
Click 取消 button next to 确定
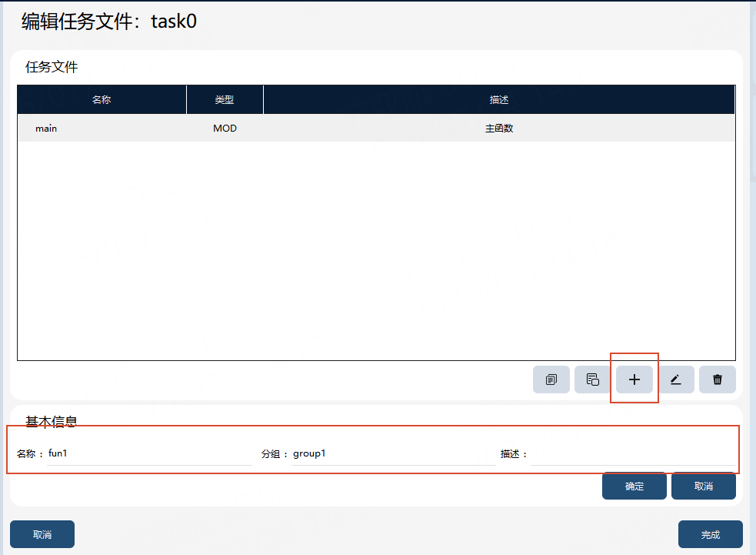point(704,486)
